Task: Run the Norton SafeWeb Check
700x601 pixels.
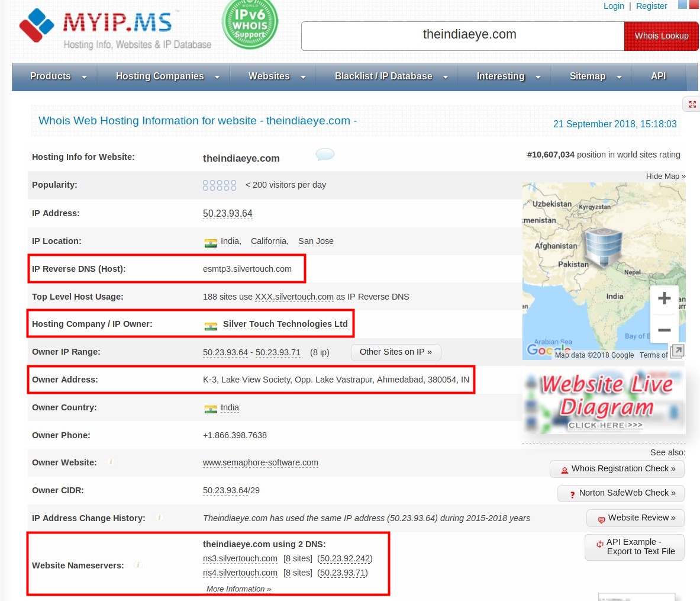Action: (x=621, y=493)
